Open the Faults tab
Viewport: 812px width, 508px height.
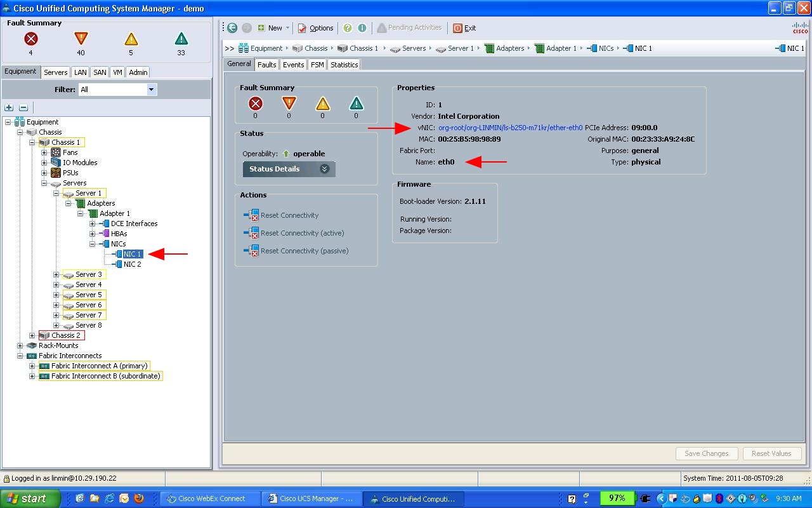(266, 65)
